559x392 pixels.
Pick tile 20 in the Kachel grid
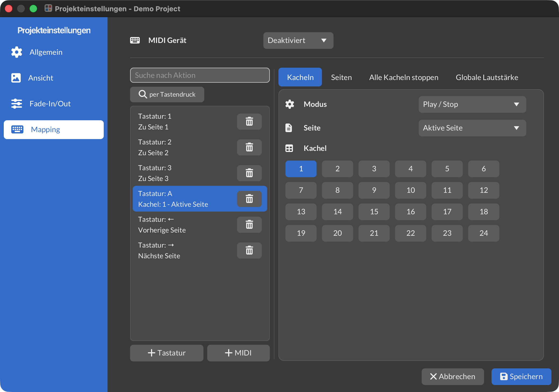tap(338, 233)
